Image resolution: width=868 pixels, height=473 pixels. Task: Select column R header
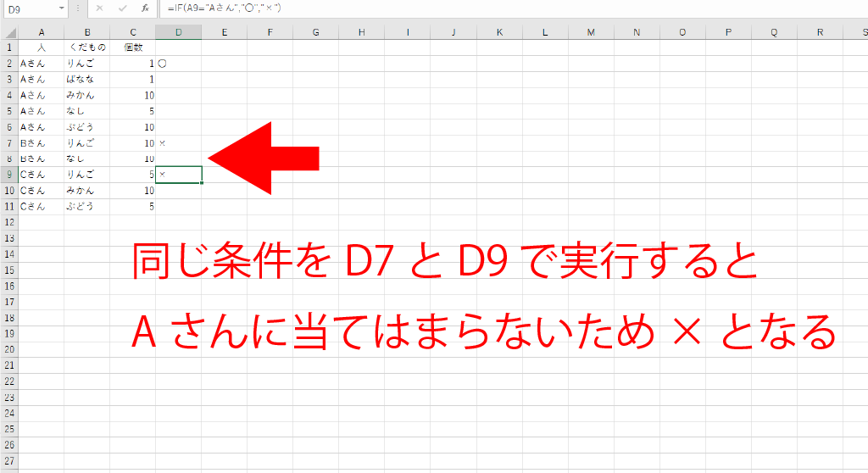[x=821, y=32]
